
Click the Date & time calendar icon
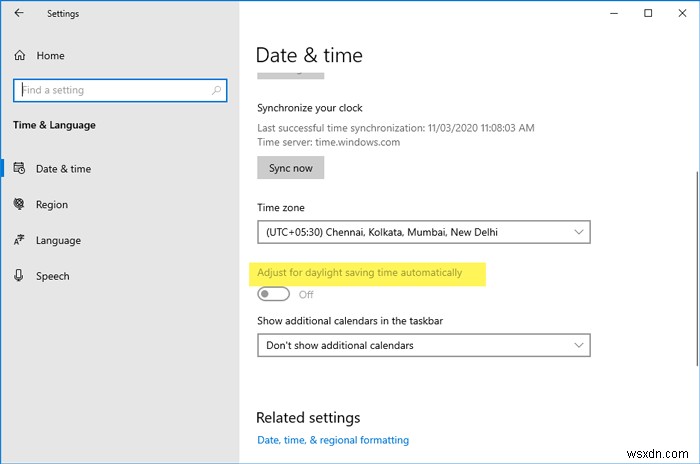(19, 169)
